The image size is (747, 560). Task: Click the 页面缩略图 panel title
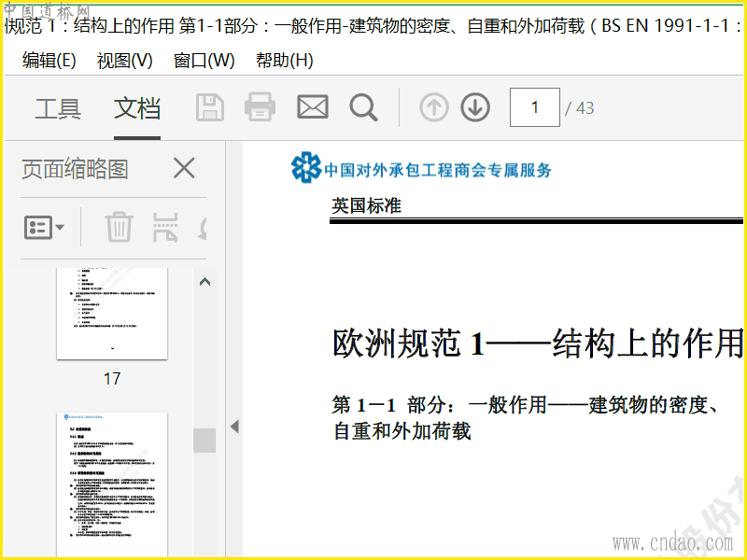75,169
